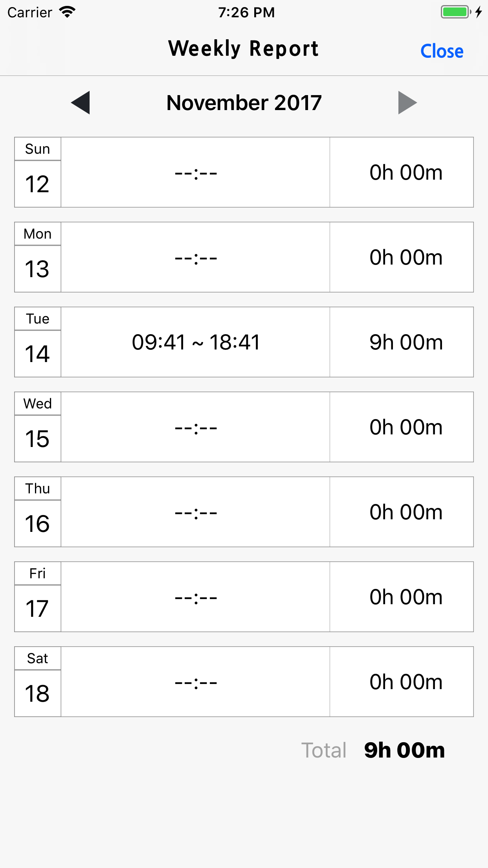
Task: Open the Monday empty time entry
Action: pos(195,257)
